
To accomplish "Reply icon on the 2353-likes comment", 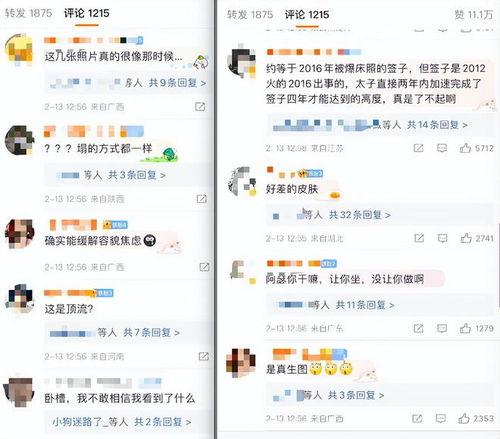I will [441, 418].
